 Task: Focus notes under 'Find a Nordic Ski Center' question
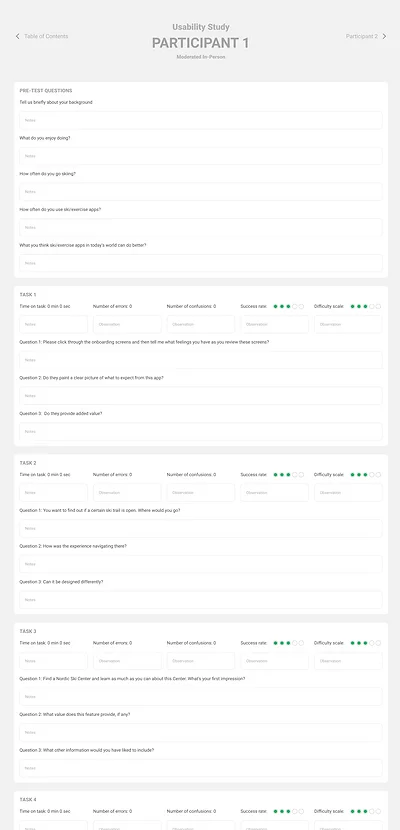[201, 697]
